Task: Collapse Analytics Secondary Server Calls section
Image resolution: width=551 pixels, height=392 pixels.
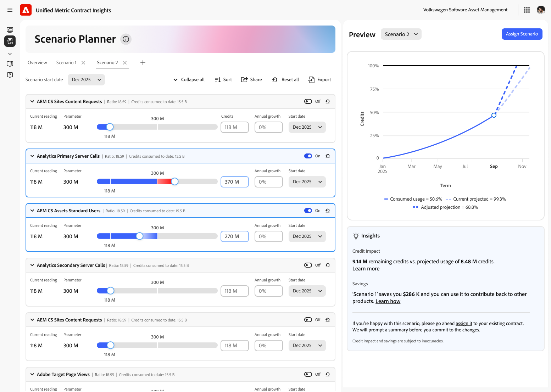Action: 32,265
